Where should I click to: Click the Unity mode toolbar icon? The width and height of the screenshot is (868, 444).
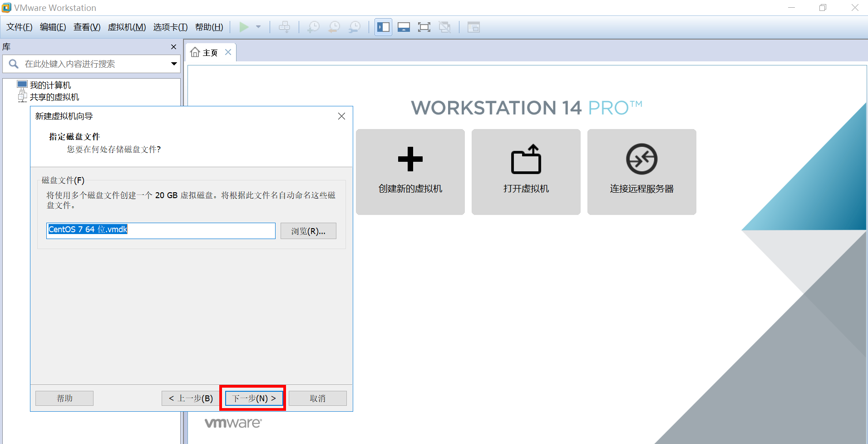click(445, 27)
